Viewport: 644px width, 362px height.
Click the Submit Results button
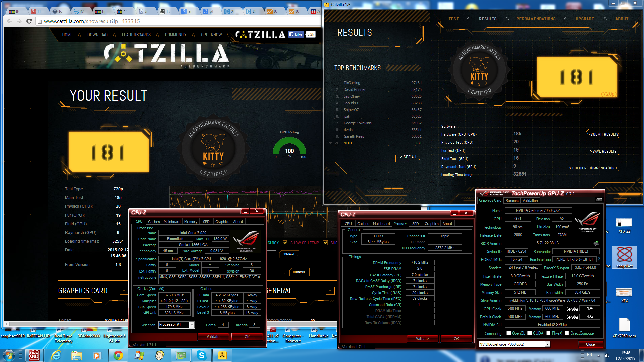tap(603, 134)
